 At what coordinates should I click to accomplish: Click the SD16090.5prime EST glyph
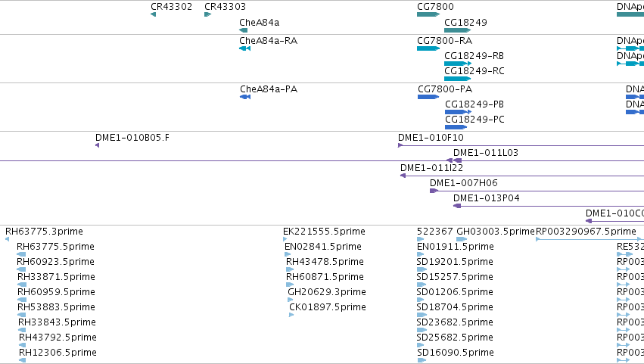[x=422, y=361]
